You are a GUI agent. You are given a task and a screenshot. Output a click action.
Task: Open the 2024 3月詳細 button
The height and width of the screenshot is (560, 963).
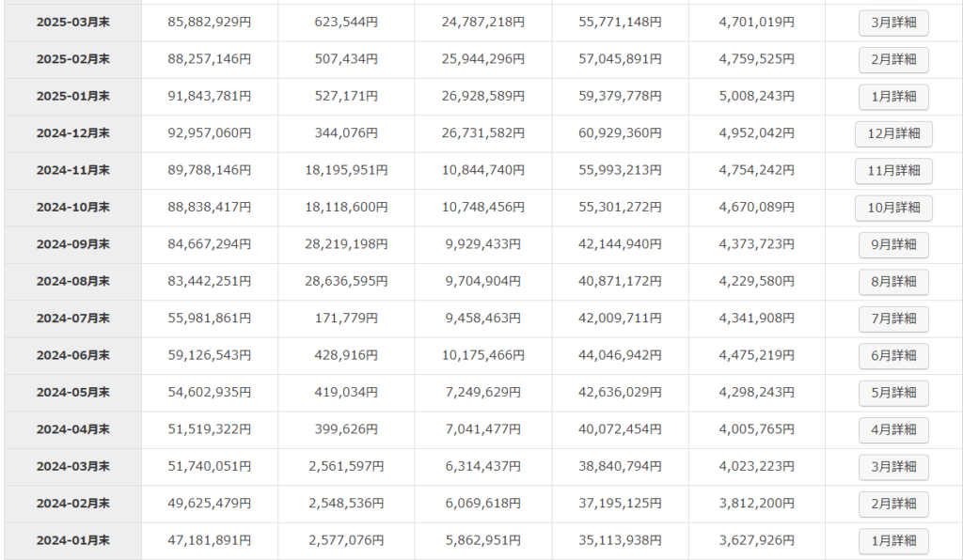tap(892, 467)
